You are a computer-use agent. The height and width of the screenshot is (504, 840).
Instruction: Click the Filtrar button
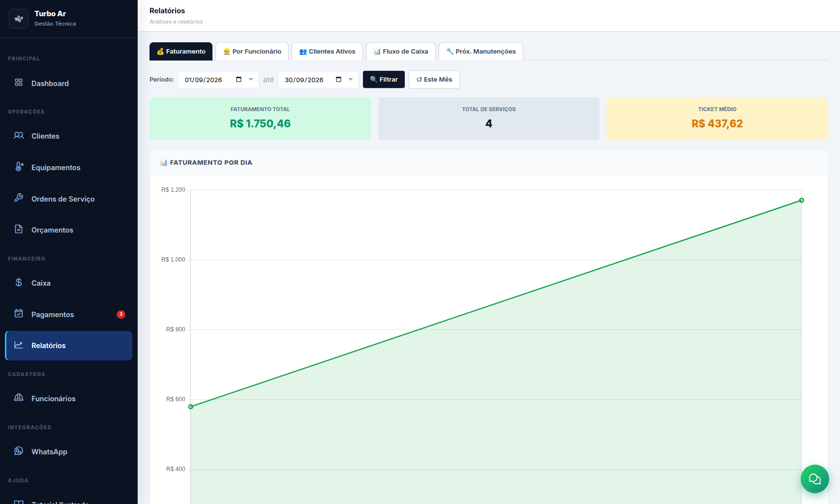coord(384,80)
